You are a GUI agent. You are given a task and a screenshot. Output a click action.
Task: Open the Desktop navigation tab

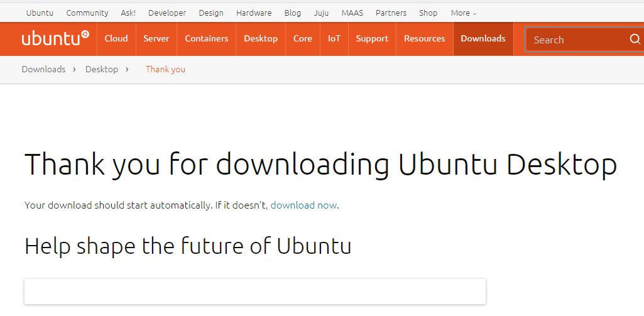[261, 39]
